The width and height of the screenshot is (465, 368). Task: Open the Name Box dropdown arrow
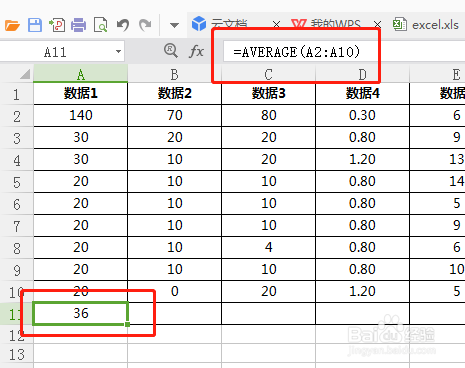(118, 52)
